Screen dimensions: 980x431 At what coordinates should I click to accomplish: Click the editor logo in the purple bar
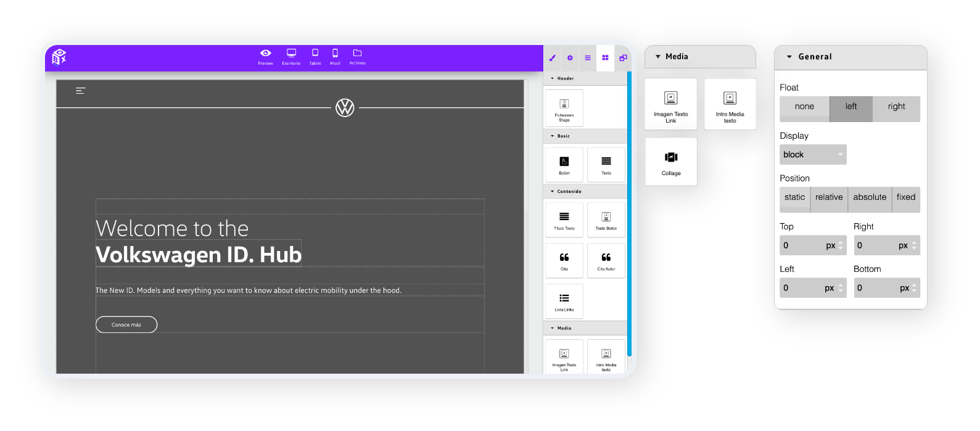point(59,57)
